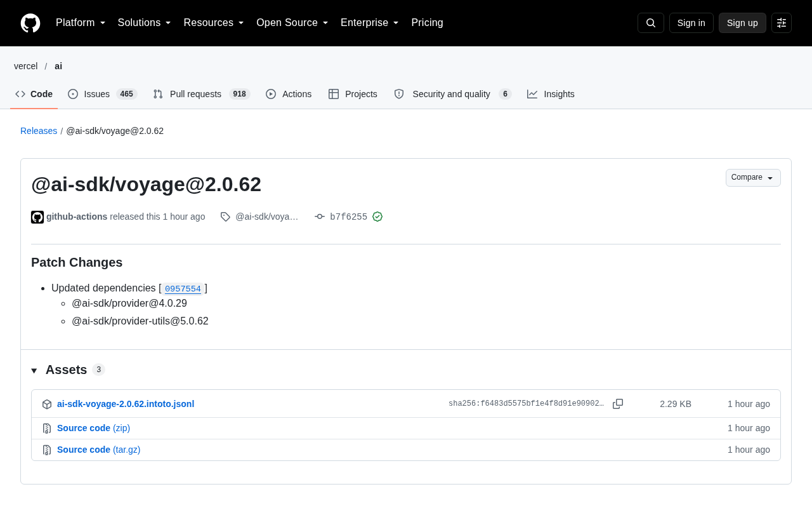Switch to the Code tab
The image size is (812, 508).
(34, 94)
